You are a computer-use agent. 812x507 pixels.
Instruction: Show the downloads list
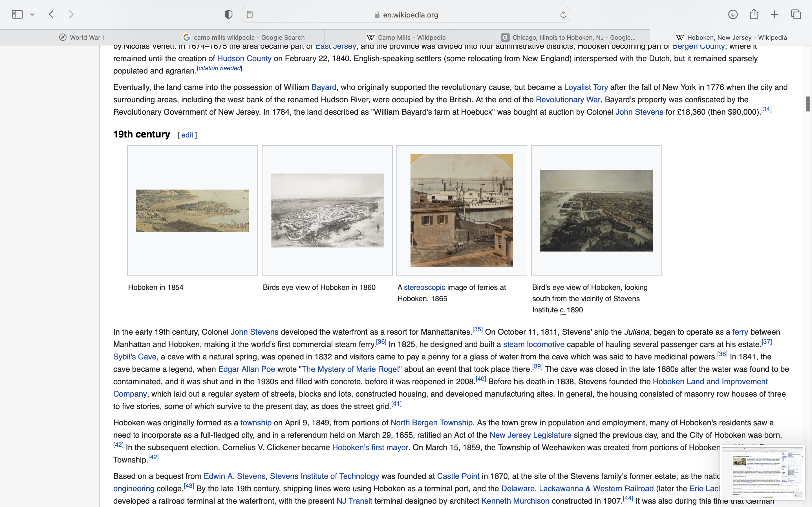(733, 14)
